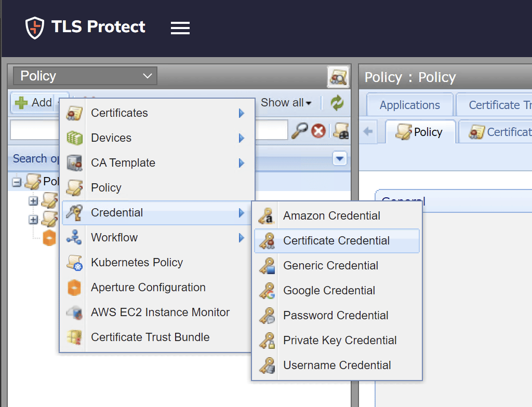Click the Certificate Trust Bundle icon

click(74, 337)
